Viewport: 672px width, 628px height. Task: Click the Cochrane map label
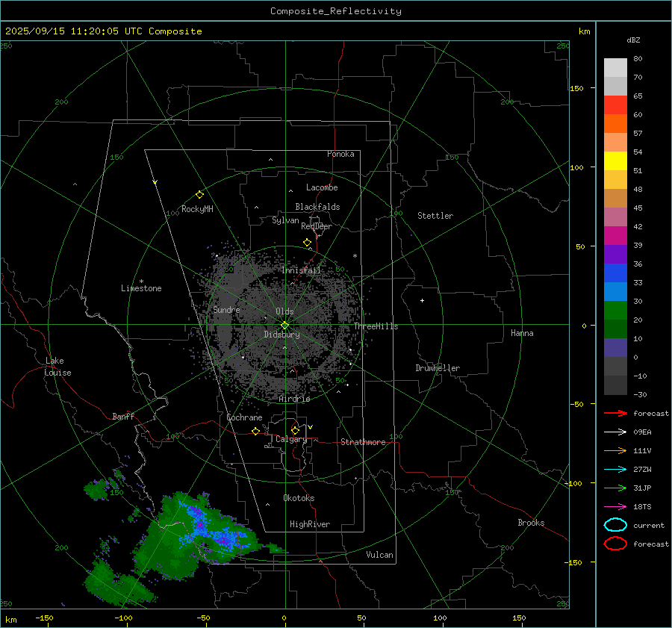tap(244, 417)
